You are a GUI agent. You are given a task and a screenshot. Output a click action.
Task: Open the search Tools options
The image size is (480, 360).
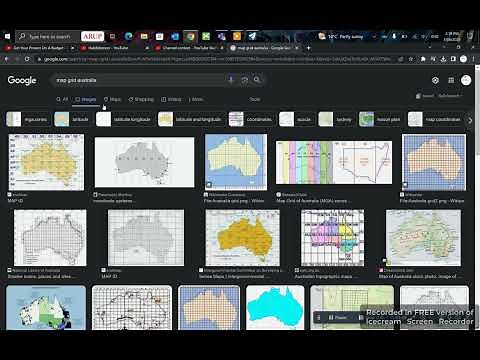coord(255,99)
